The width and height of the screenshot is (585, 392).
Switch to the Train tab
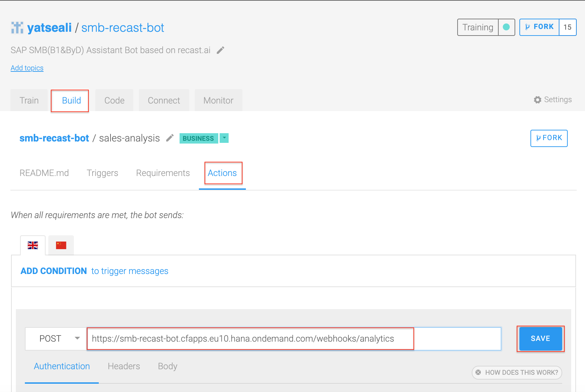[29, 100]
